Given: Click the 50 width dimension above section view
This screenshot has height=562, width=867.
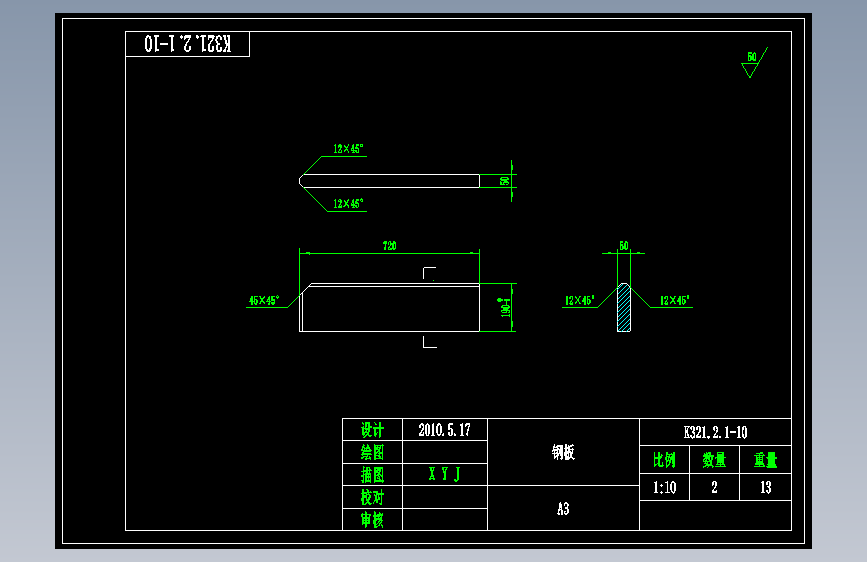Looking at the screenshot, I should [624, 246].
